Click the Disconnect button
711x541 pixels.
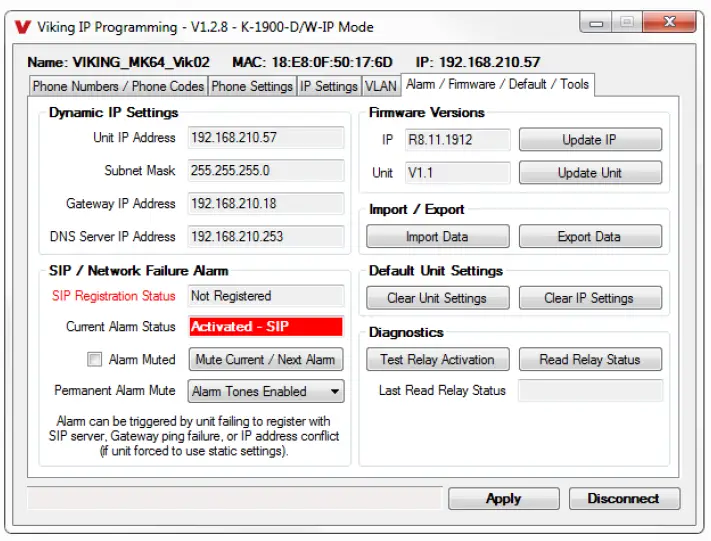[x=624, y=499]
